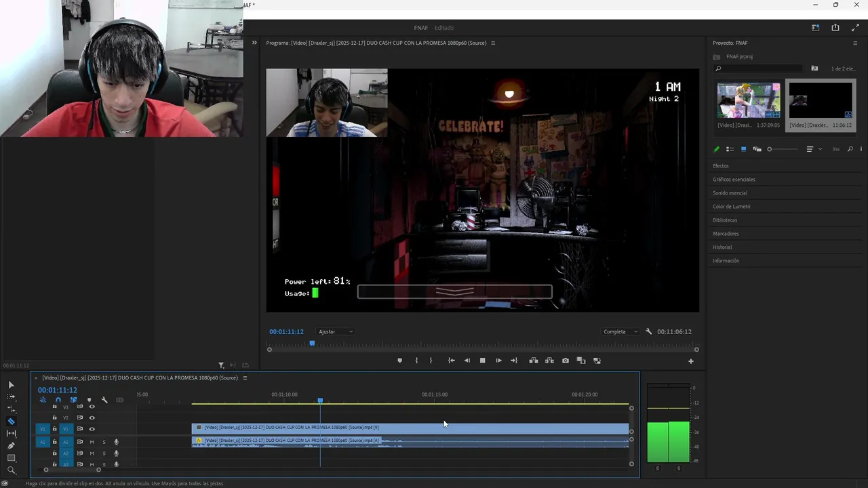The width and height of the screenshot is (868, 488).
Task: Open Quick Export share icon
Action: 835,28
